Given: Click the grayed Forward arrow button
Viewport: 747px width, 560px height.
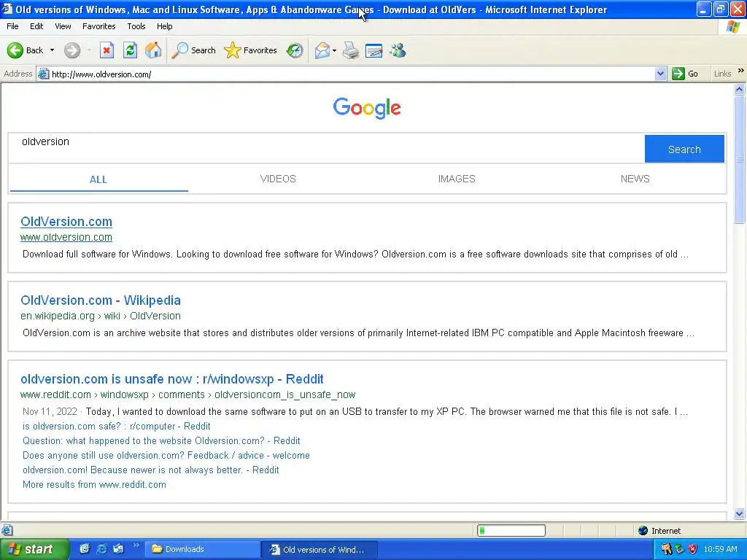Looking at the screenshot, I should point(72,50).
